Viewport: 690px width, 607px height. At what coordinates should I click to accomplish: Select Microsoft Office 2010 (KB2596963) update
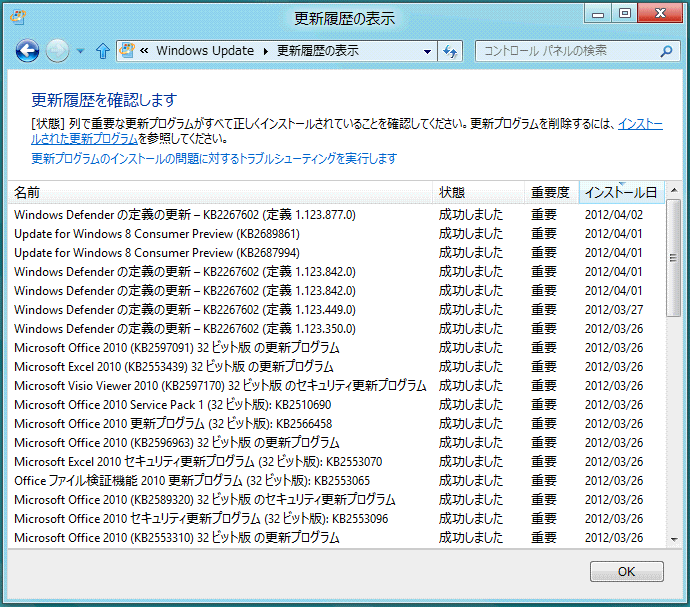tap(336, 442)
